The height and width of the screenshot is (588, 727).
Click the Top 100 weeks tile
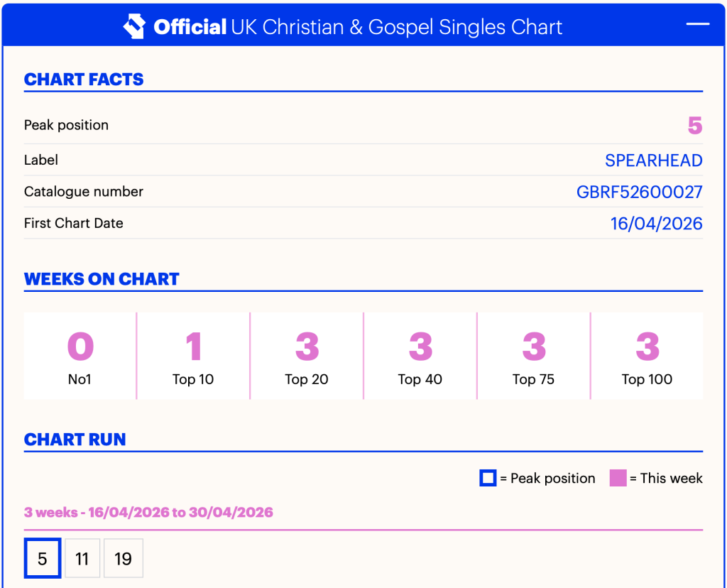pos(647,356)
